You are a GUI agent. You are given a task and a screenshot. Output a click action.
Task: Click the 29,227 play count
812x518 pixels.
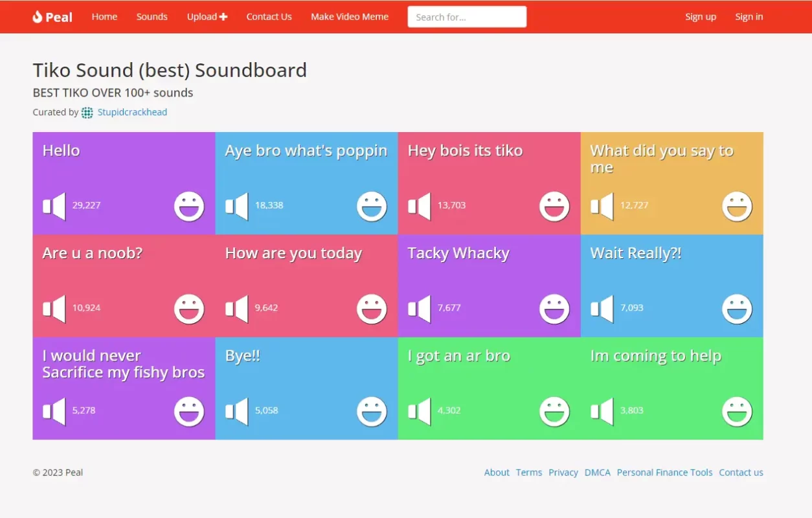point(86,205)
